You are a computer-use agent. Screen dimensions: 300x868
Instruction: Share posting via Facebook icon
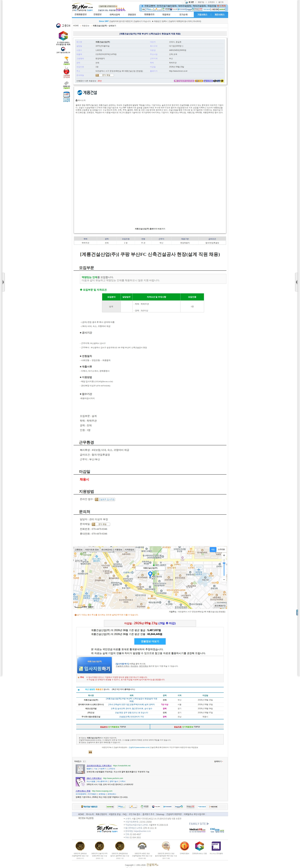tap(219, 81)
